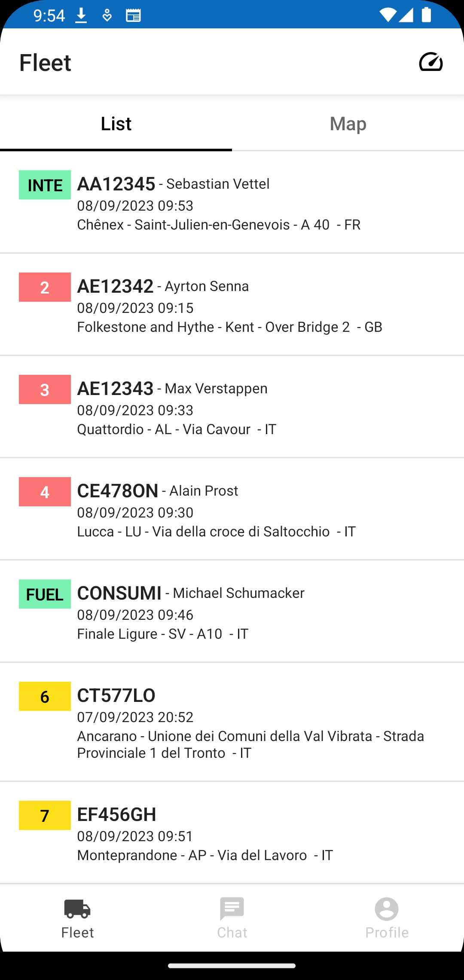Select vehicle AE12343 Max Verstappen
The image size is (464, 980).
pyautogui.click(x=232, y=407)
